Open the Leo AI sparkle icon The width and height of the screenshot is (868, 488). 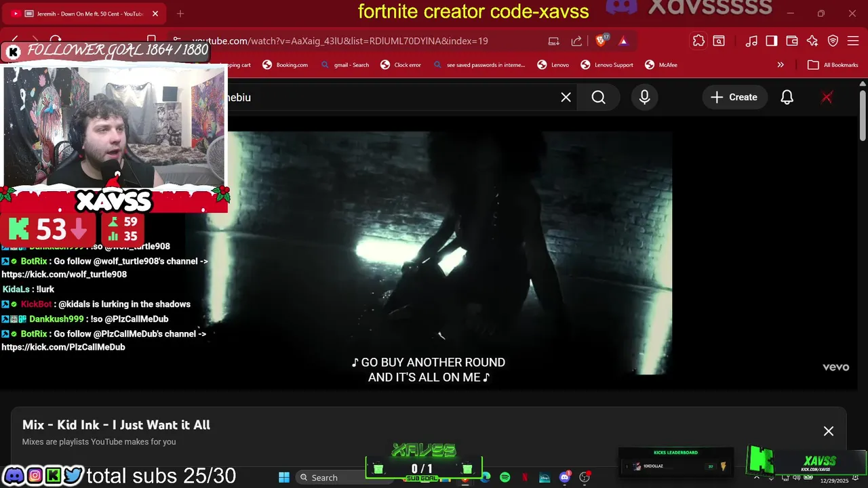coord(812,41)
